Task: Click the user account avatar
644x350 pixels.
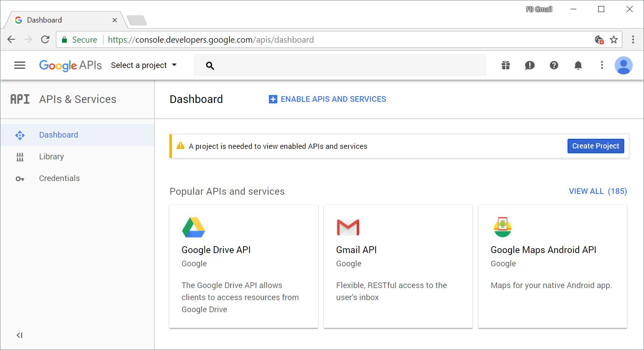Action: [623, 65]
